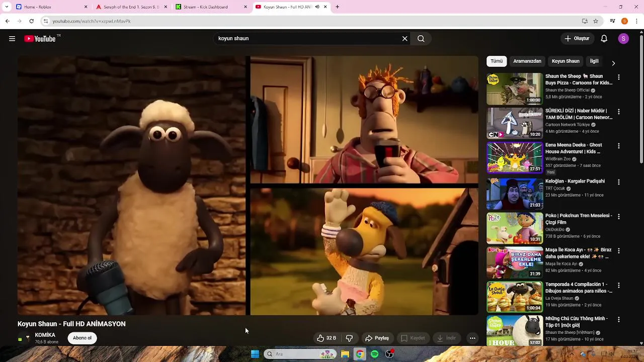The image size is (644, 362).
Task: Open WildBrain Zoo channel link
Action: (x=558, y=159)
